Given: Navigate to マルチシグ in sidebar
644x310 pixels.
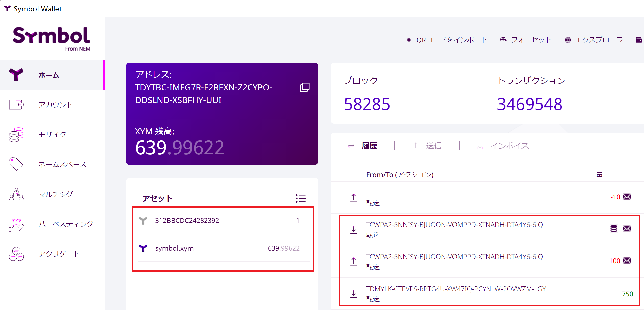Looking at the screenshot, I should pos(56,194).
